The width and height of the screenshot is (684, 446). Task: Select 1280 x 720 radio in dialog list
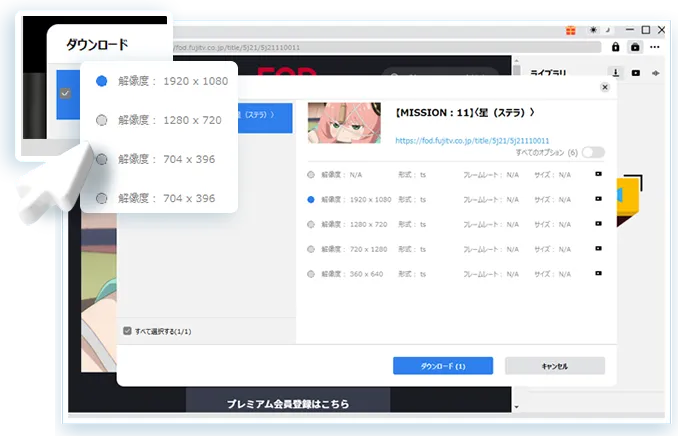click(311, 224)
